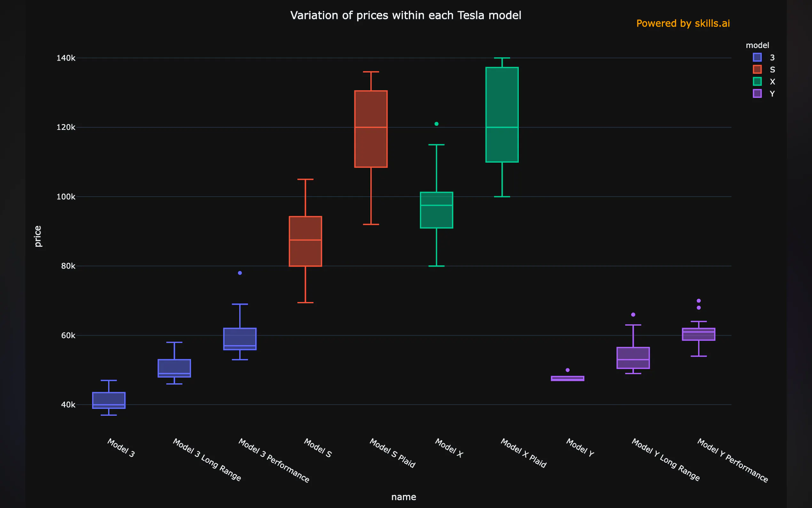The height and width of the screenshot is (508, 812).
Task: Click the topmost Model Y Performance outlier
Action: click(x=699, y=301)
